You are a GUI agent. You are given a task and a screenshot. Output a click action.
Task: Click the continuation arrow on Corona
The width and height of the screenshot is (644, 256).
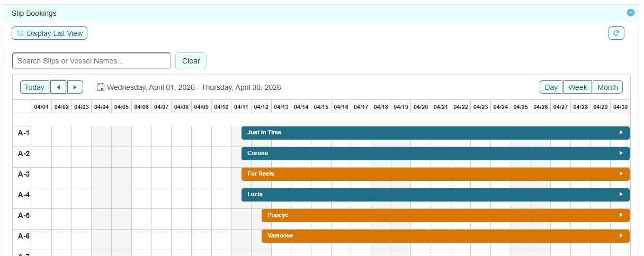point(621,153)
